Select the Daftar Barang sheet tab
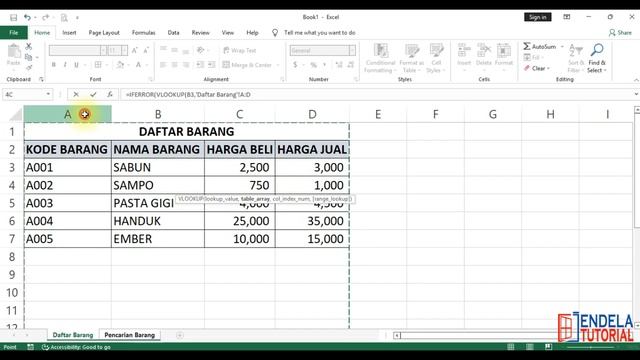Viewport: 640px width, 360px height. point(73,335)
